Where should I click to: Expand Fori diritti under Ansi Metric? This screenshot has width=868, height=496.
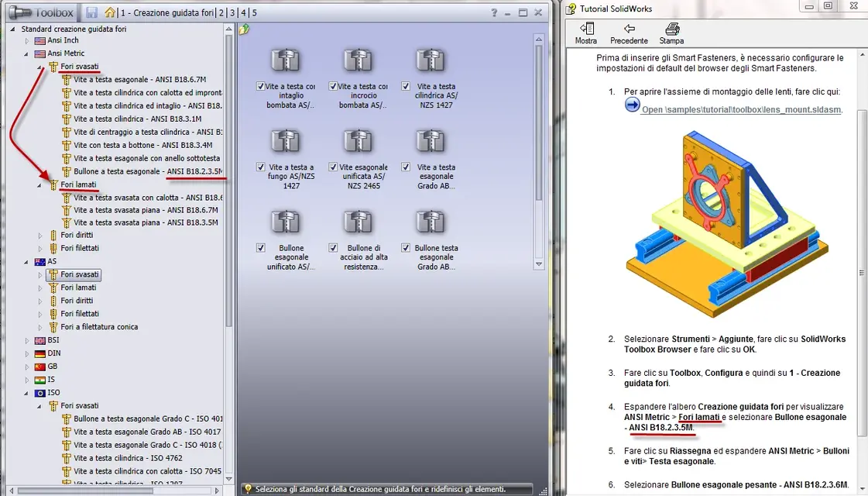[39, 236]
